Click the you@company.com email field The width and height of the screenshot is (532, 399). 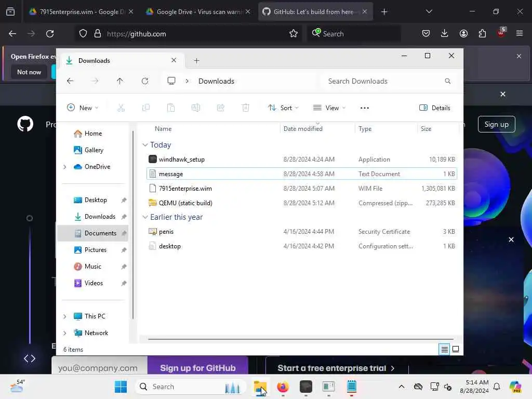pos(99,368)
